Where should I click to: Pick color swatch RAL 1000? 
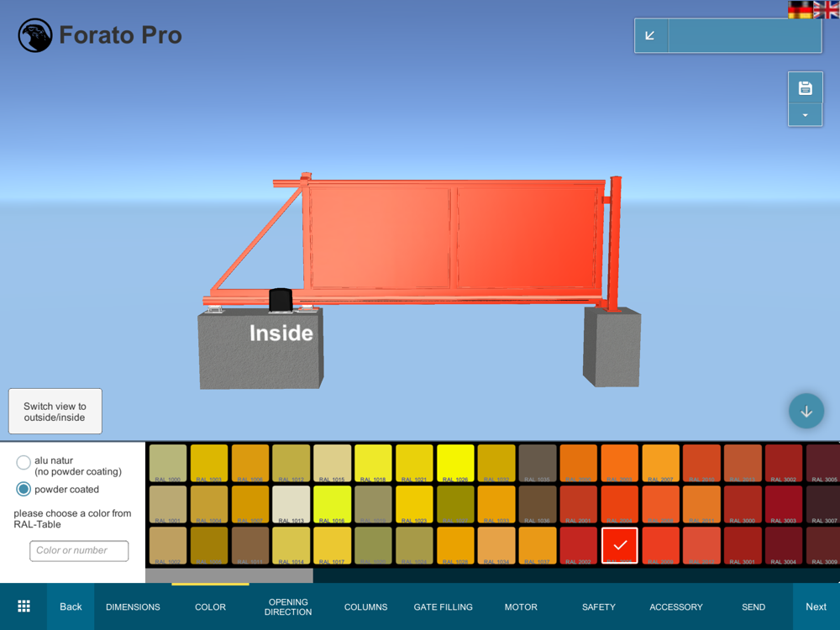point(168,463)
